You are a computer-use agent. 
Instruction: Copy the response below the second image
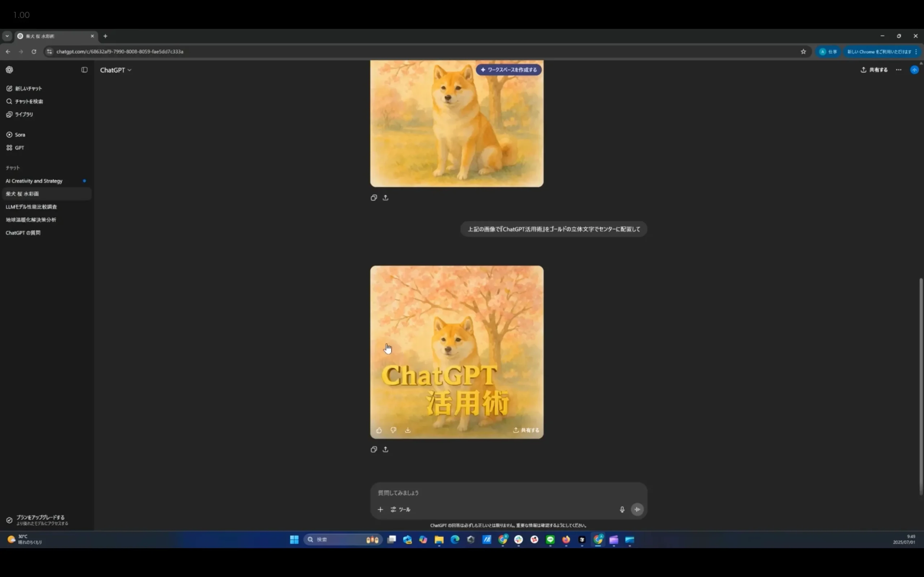(x=374, y=450)
